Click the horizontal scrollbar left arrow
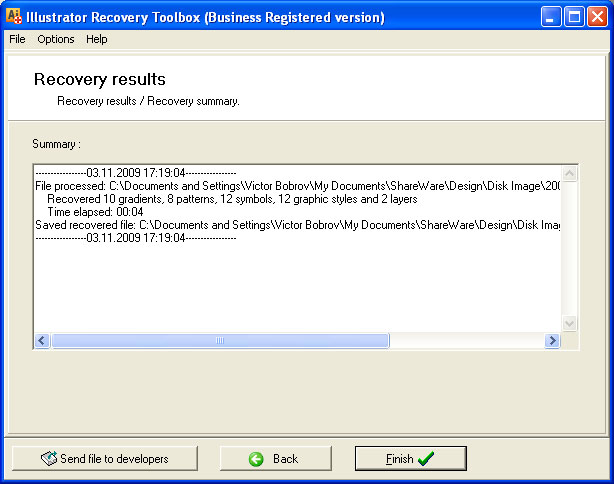This screenshot has height=484, width=614. tap(42, 340)
